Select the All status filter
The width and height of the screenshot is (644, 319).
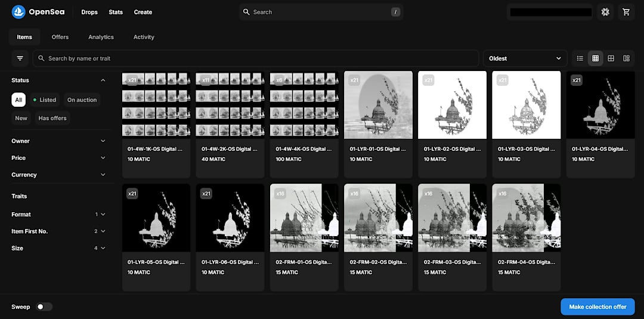(x=18, y=100)
